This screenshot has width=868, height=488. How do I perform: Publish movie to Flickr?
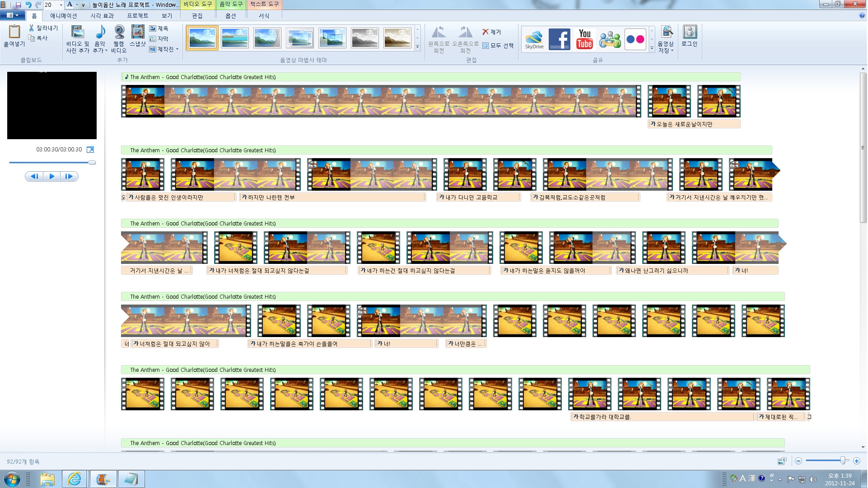click(635, 39)
